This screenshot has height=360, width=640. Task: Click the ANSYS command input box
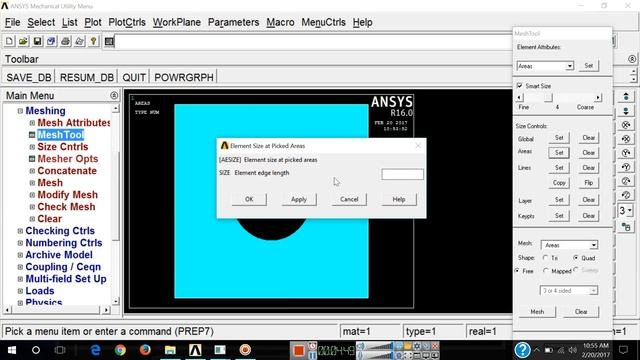pos(313,41)
